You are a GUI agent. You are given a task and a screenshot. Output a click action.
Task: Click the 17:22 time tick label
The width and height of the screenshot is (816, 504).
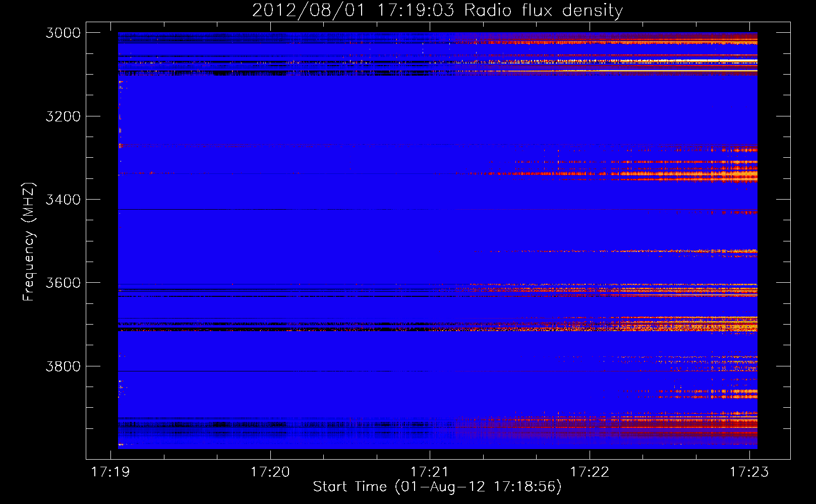click(x=590, y=472)
